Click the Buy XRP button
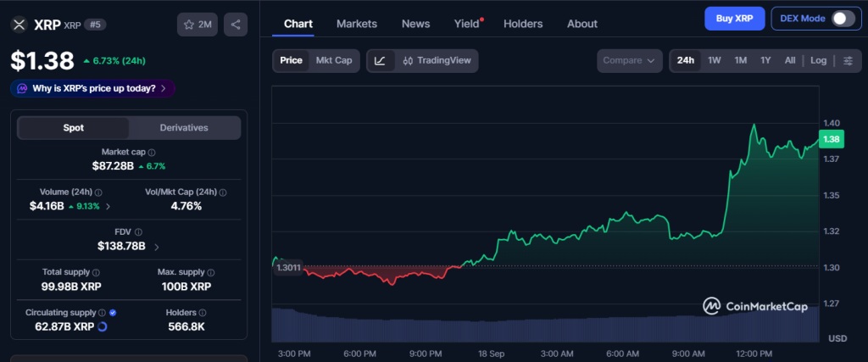The height and width of the screenshot is (362, 868). click(735, 19)
